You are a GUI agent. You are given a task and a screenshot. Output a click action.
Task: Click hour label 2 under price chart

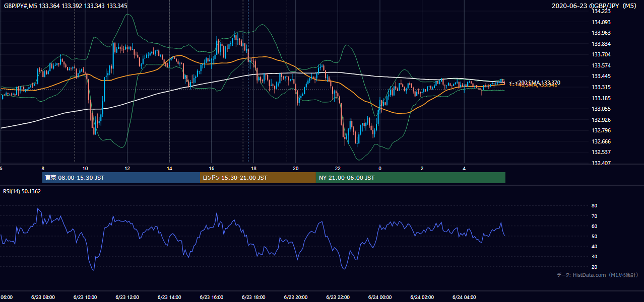pos(422,168)
